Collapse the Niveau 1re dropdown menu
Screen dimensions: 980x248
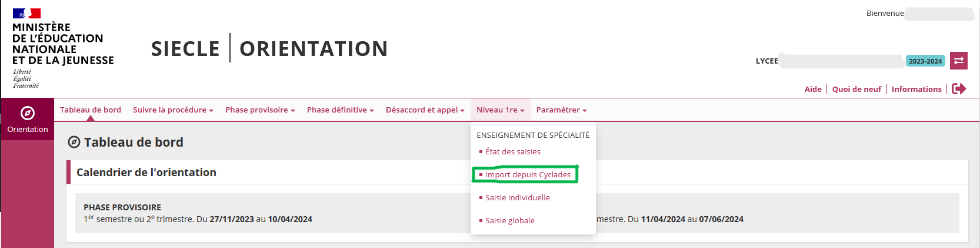(500, 110)
